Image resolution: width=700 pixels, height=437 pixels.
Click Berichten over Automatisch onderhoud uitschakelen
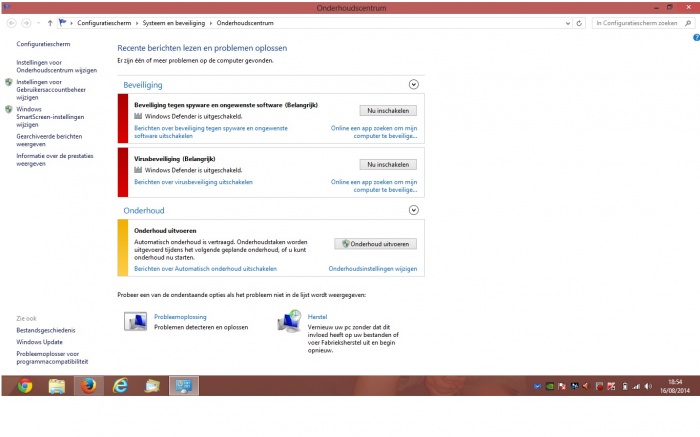coord(205,269)
